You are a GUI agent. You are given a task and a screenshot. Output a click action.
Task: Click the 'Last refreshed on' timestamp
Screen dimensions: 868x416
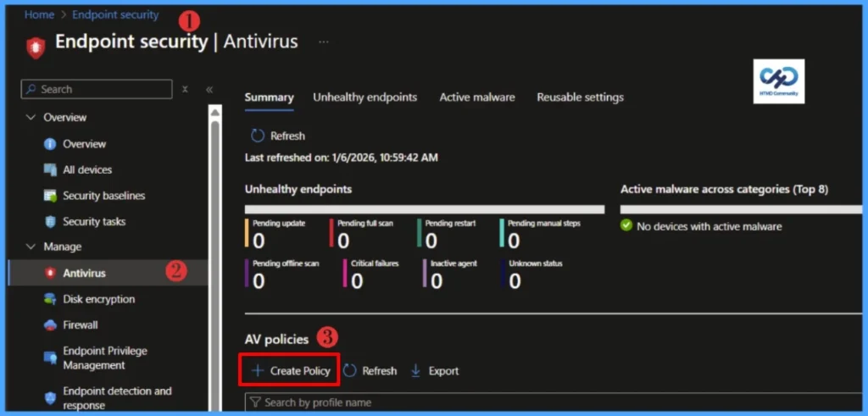341,158
